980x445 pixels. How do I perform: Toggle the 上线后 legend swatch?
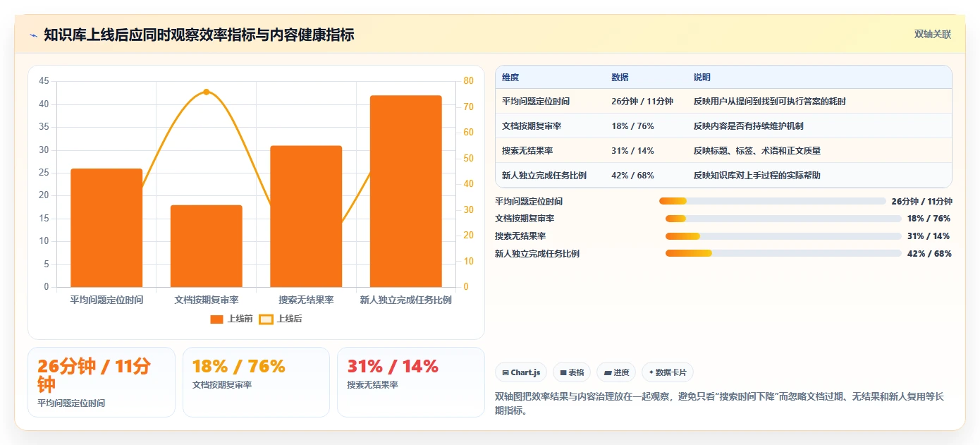[x=266, y=319]
